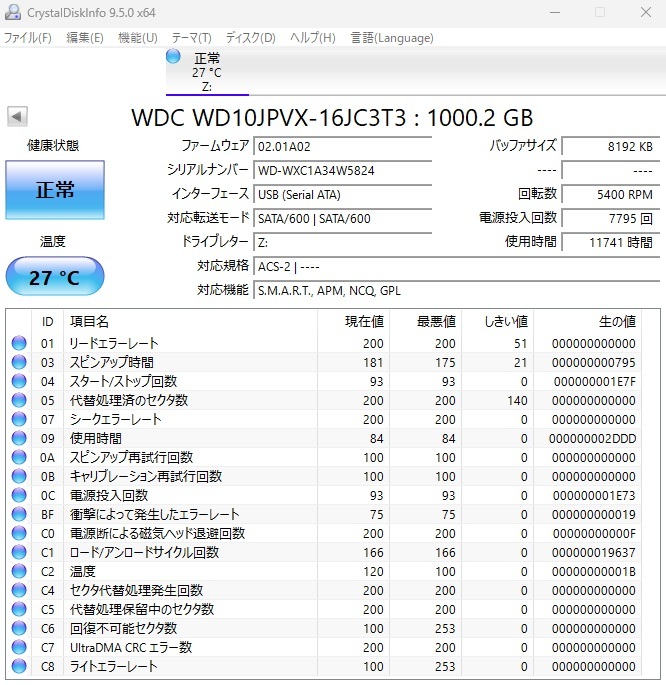This screenshot has width=666, height=685.
Task: Minimize the CrystalDiskInfo window
Action: [x=555, y=12]
